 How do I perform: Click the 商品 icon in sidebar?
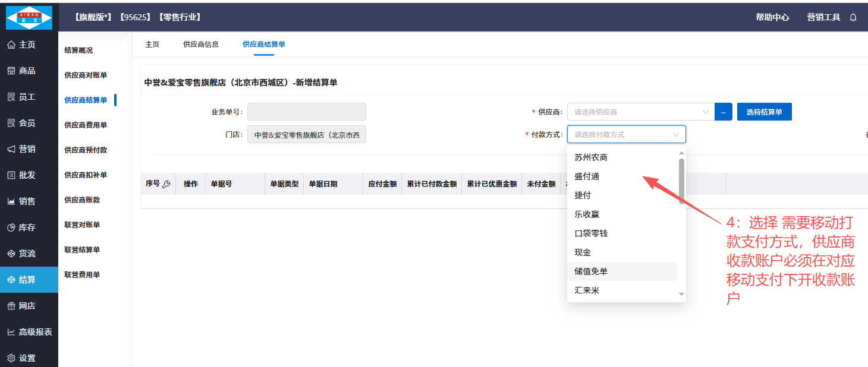tap(11, 71)
